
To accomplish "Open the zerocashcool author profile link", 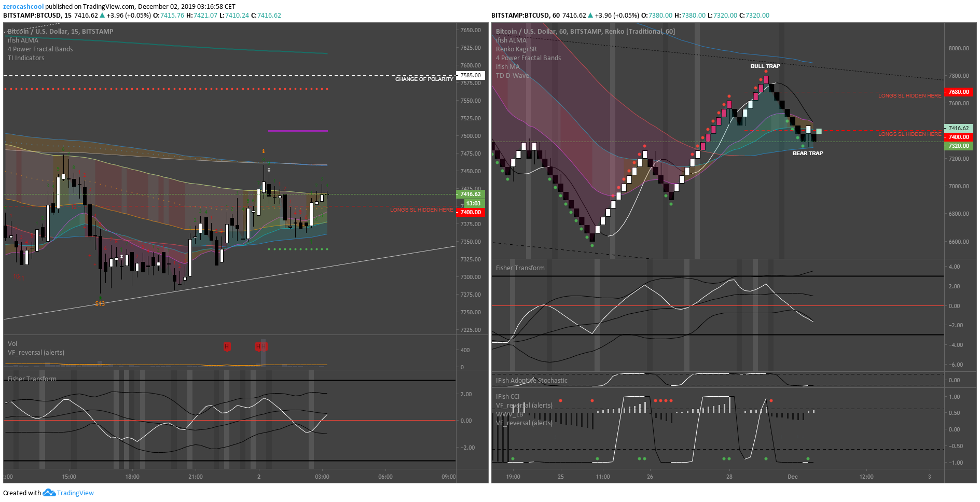I will tap(23, 7).
